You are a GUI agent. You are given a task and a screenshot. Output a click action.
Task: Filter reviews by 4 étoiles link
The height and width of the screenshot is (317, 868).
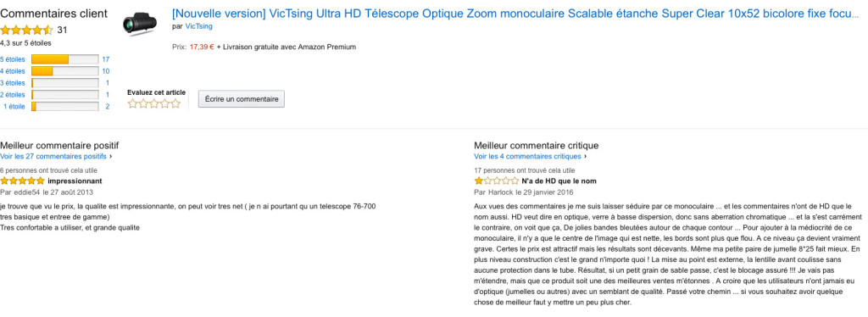click(x=13, y=71)
